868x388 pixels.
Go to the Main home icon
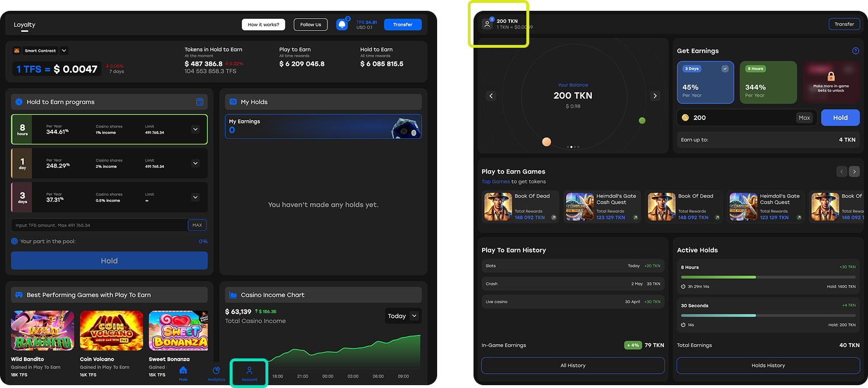(183, 372)
